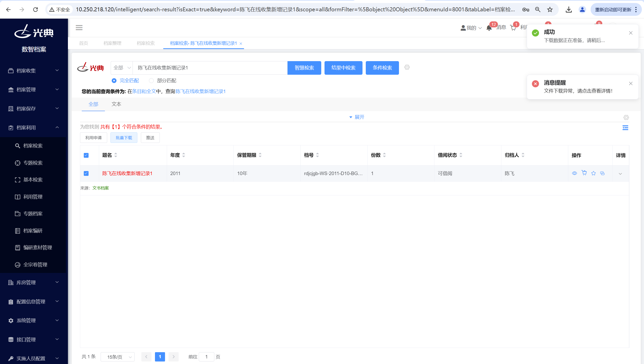Expand 库房管理 in the sidebar

(x=34, y=282)
